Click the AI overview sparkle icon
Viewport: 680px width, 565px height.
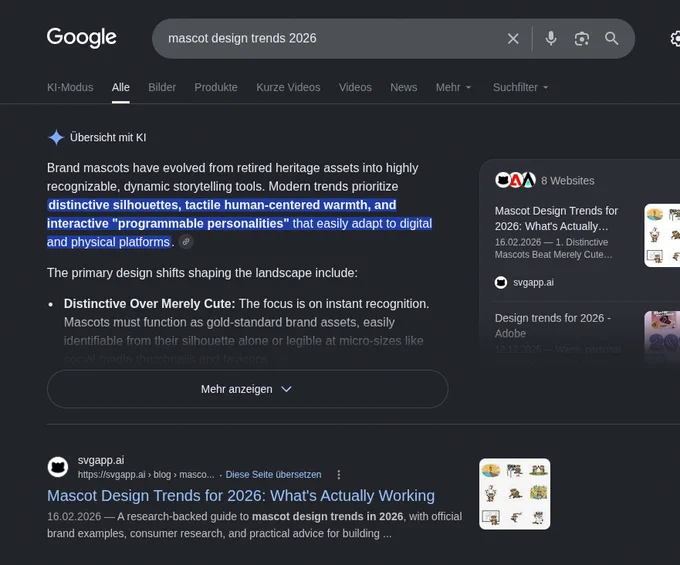coord(56,137)
